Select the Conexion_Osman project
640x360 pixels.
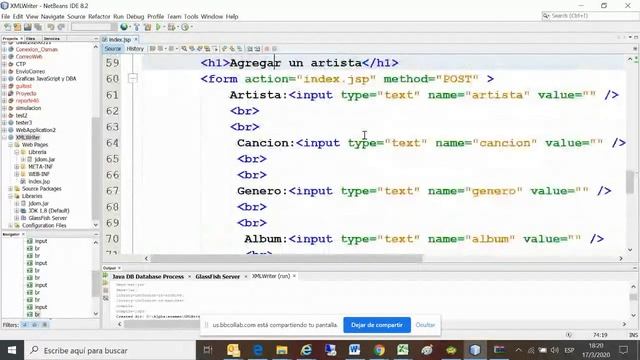[x=36, y=49]
